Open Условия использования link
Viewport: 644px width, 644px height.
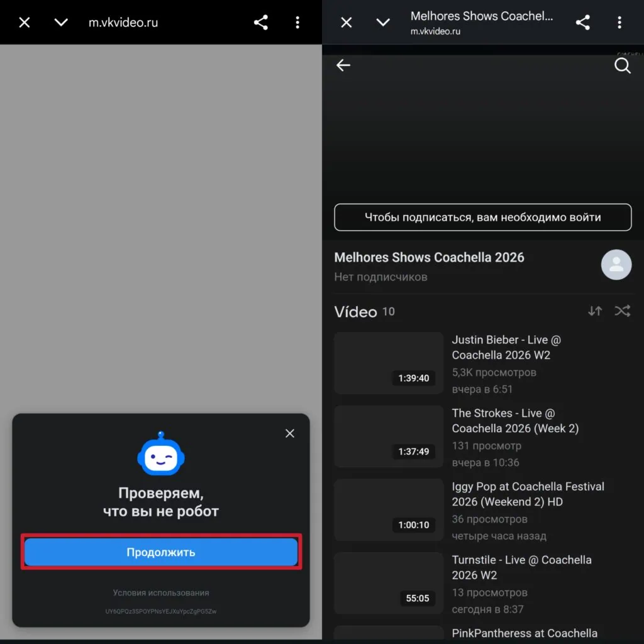[x=161, y=592]
